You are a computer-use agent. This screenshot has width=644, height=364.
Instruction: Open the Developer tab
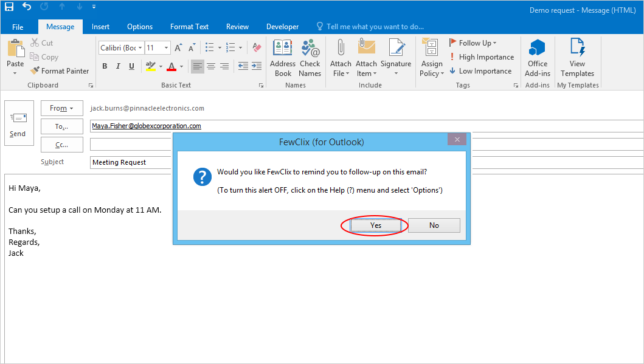283,27
